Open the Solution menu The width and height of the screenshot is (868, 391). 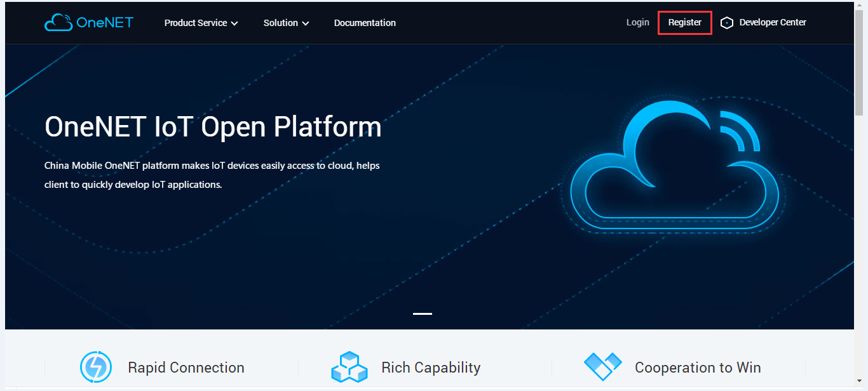coord(287,23)
